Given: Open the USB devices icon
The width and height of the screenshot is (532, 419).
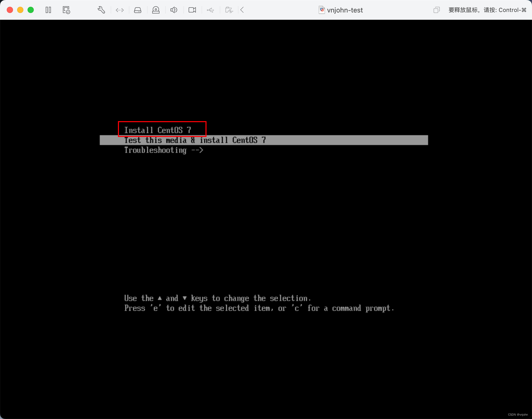Looking at the screenshot, I should click(x=210, y=10).
